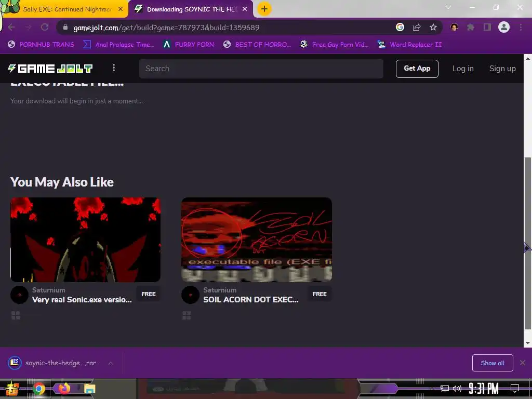This screenshot has width=532, height=399.
Task: Open Chrome three-dot menu
Action: [x=521, y=27]
